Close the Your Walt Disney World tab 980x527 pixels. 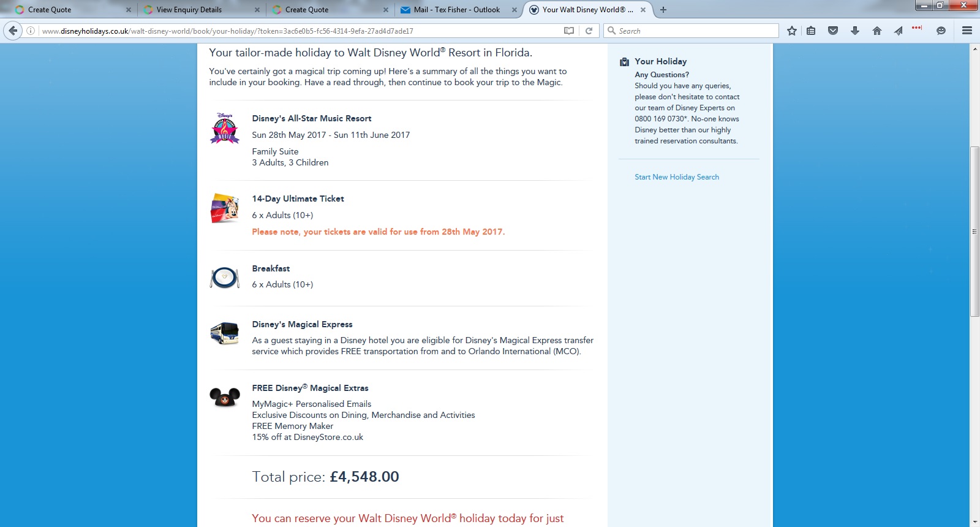pos(643,10)
